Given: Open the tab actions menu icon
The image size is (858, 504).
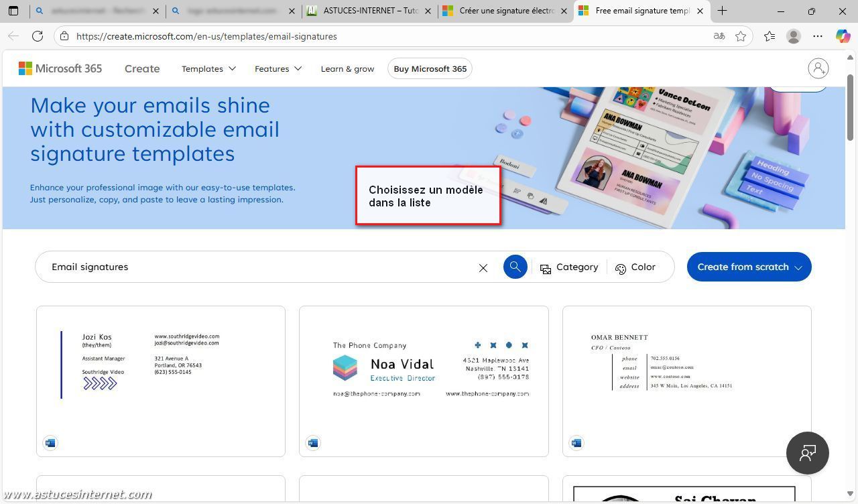Looking at the screenshot, I should pos(13,11).
